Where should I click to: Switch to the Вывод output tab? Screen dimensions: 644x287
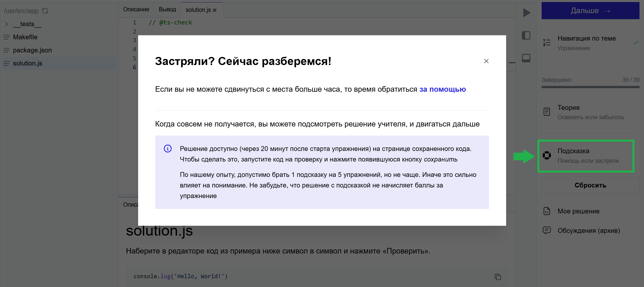[x=167, y=10]
